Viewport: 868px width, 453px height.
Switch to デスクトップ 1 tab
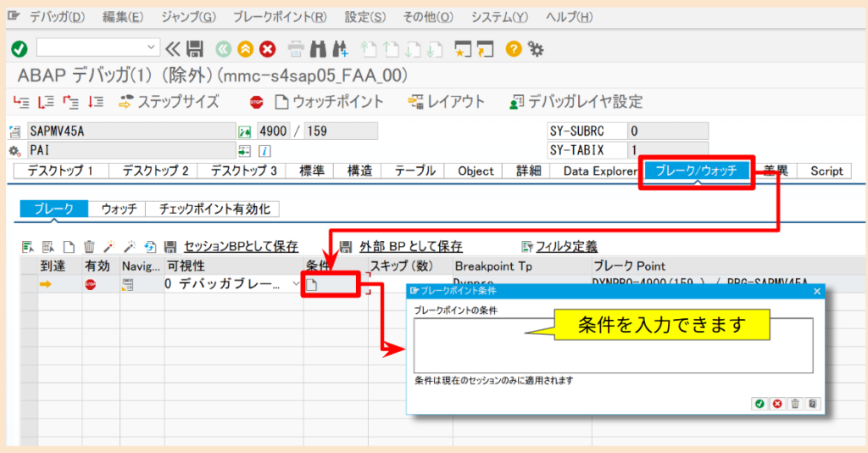click(60, 171)
